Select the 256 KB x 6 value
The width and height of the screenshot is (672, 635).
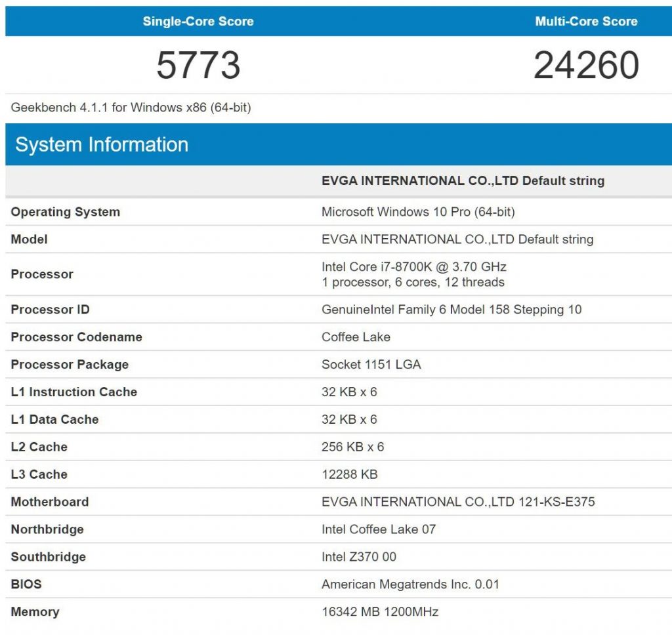(x=352, y=447)
